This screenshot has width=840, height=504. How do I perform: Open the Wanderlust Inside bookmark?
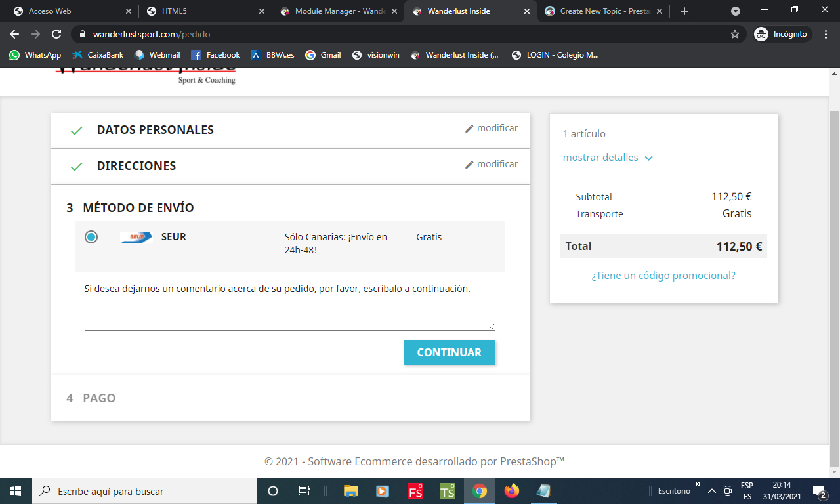(455, 55)
